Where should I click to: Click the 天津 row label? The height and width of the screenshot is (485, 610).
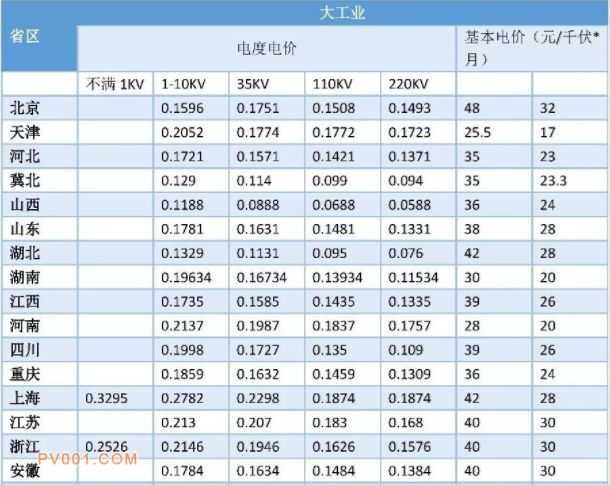(26, 132)
